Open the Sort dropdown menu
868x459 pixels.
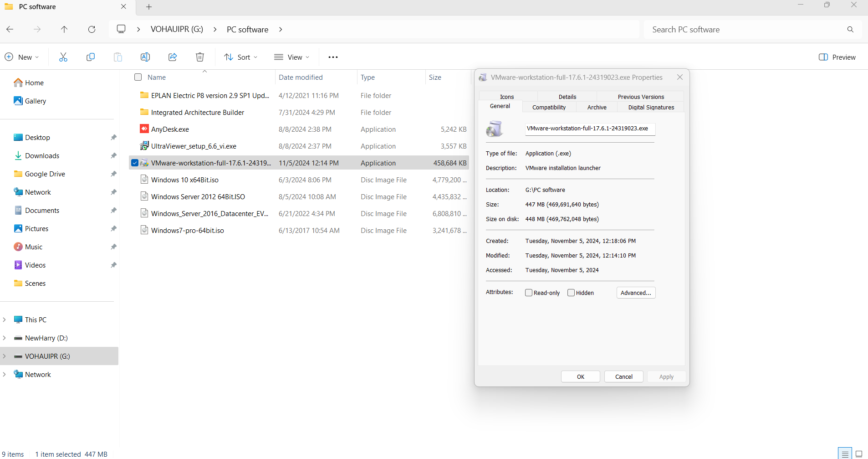241,57
